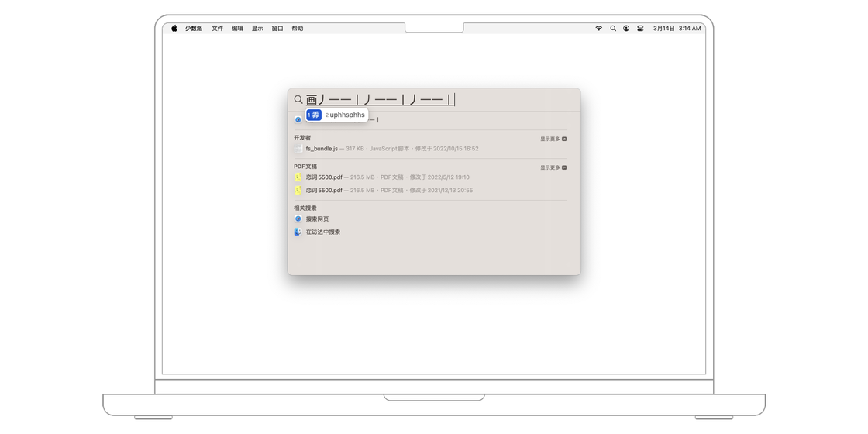
Task: Click the Wi-Fi status icon
Action: (598, 28)
